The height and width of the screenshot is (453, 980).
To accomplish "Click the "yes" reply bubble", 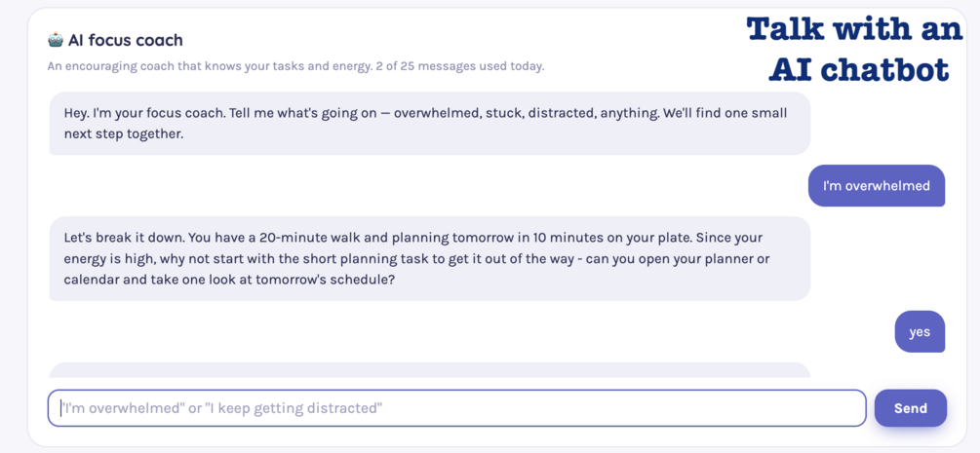I will tap(920, 332).
